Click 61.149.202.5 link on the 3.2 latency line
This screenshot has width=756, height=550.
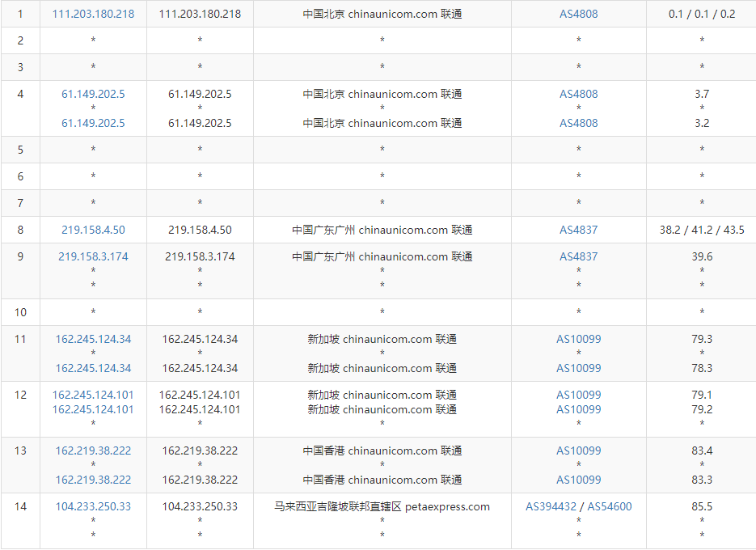point(93,123)
